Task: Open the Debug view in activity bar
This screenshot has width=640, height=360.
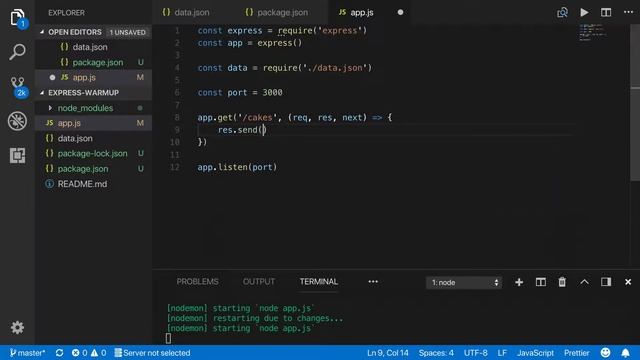Action: point(17,121)
